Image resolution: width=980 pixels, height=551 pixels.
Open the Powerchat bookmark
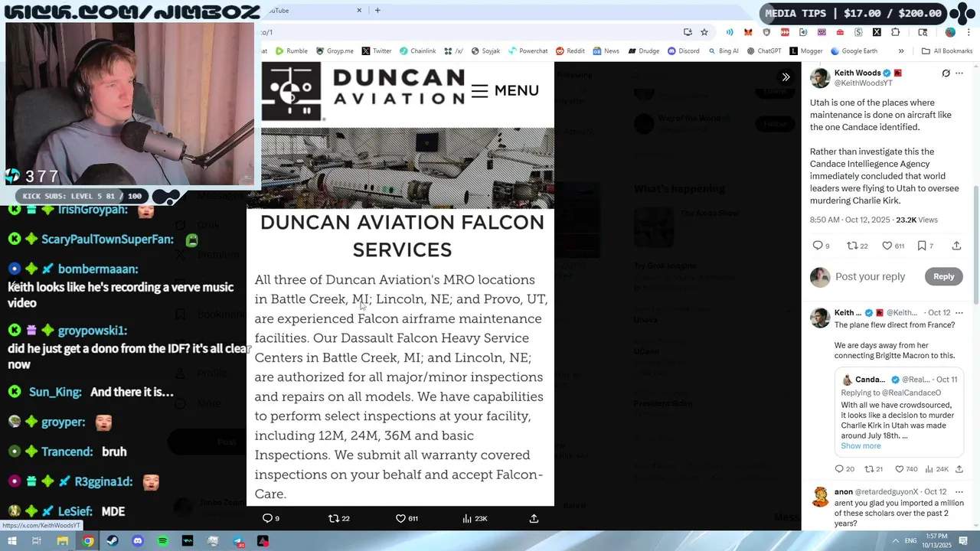point(528,51)
